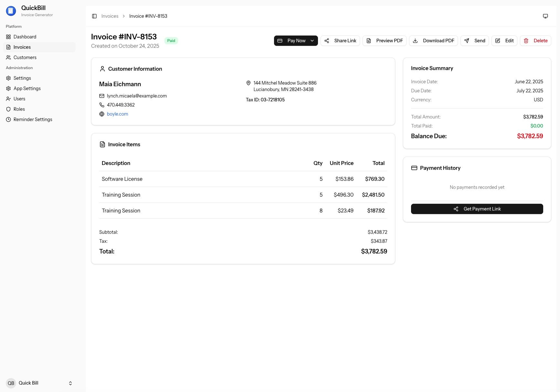This screenshot has height=392, width=560.
Task: Click the monitor theme icon
Action: click(x=545, y=16)
